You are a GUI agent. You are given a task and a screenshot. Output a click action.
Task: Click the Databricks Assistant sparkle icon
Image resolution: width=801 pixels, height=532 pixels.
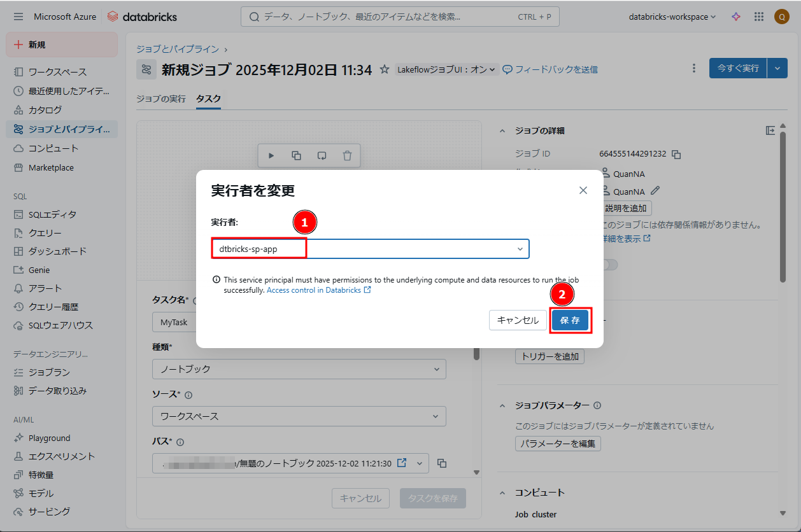click(x=736, y=17)
